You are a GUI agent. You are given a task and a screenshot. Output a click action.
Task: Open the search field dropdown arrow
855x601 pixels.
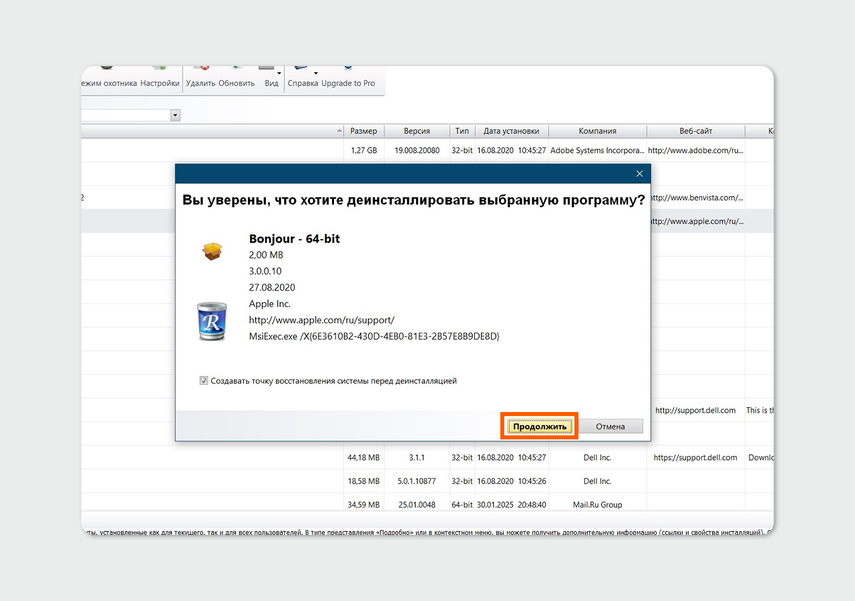tap(175, 116)
